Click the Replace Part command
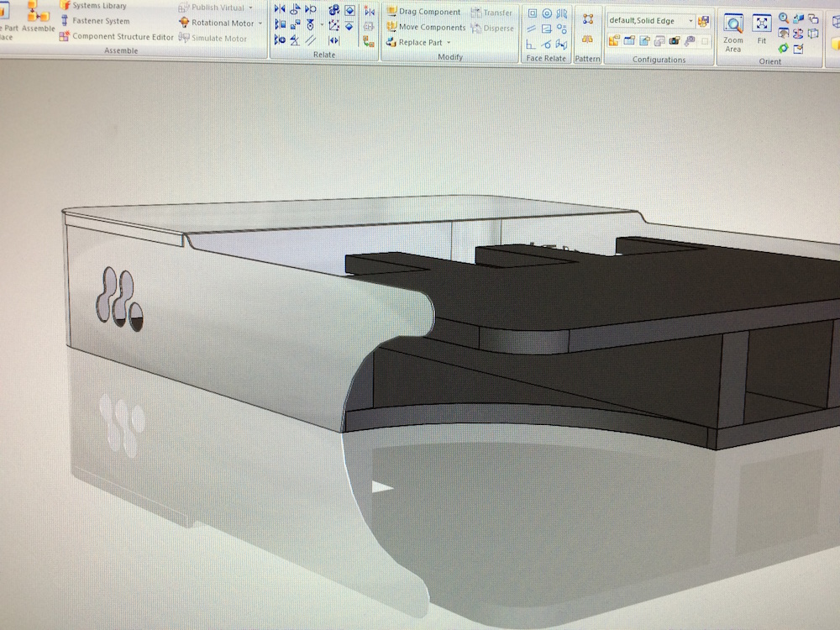Image resolution: width=840 pixels, height=630 pixels. pyautogui.click(x=415, y=42)
